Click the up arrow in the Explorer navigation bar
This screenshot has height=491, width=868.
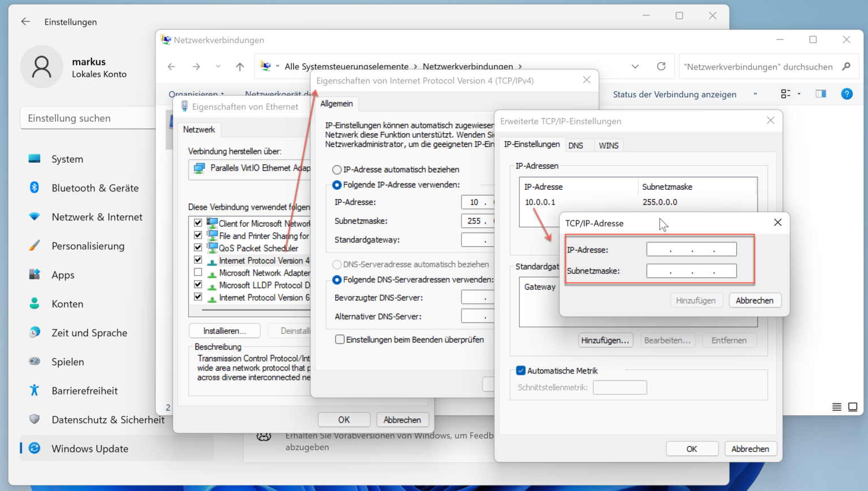click(239, 66)
